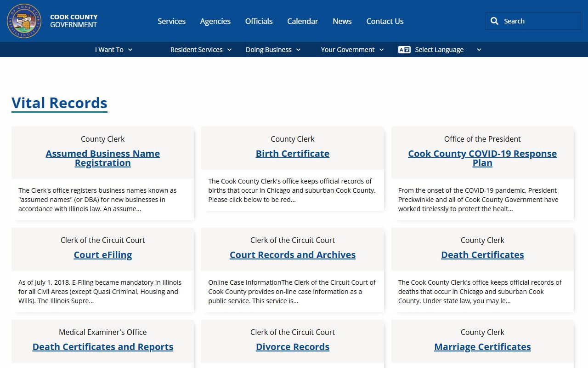Open the Agencies menu item

tap(215, 21)
